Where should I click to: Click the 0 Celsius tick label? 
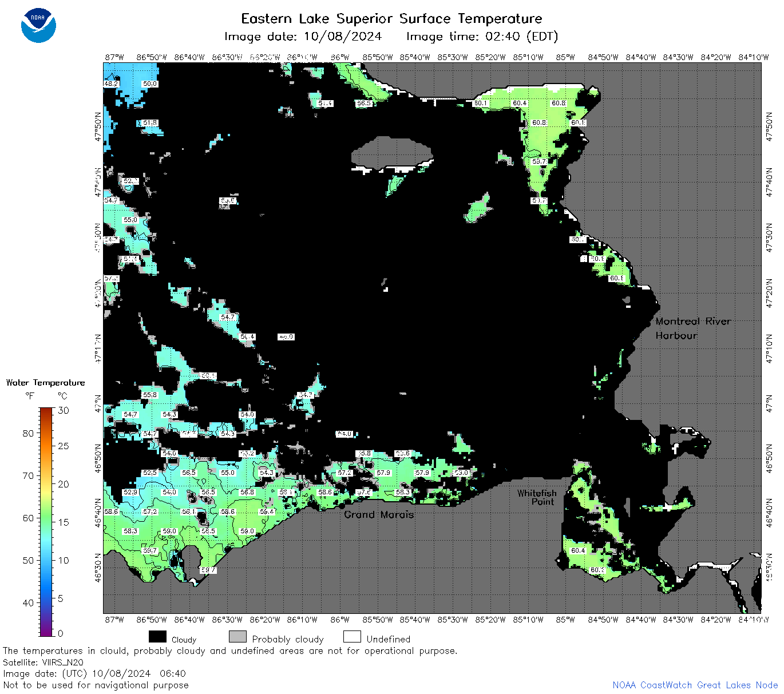click(x=61, y=633)
